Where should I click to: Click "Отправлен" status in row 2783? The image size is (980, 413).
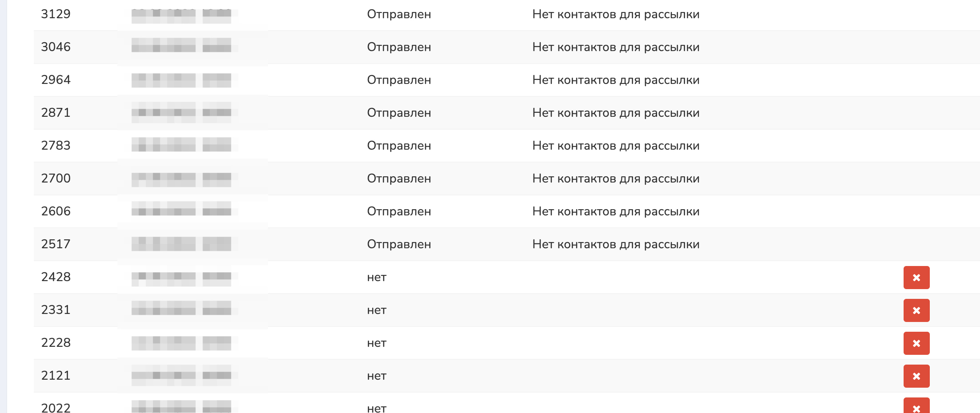[x=398, y=146]
